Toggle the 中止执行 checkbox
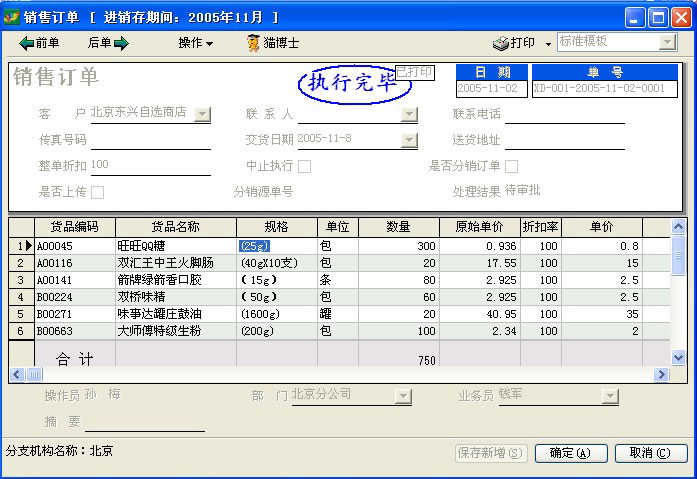 [305, 166]
